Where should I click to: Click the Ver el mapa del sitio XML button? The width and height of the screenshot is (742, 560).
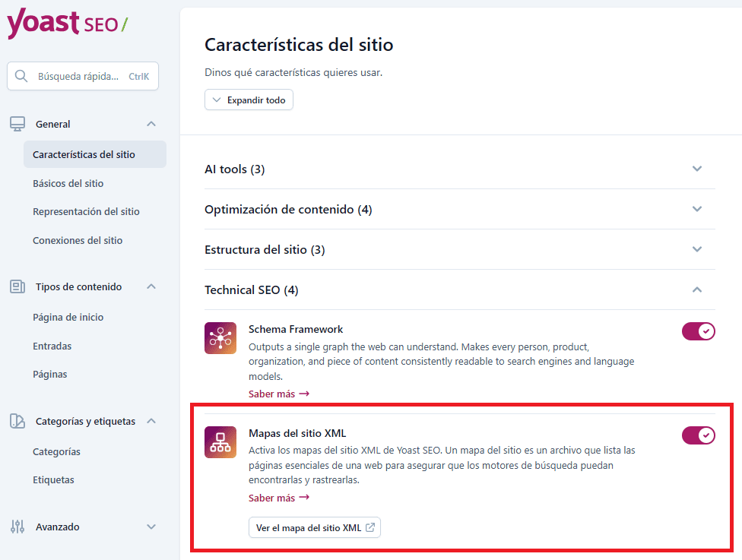[314, 527]
